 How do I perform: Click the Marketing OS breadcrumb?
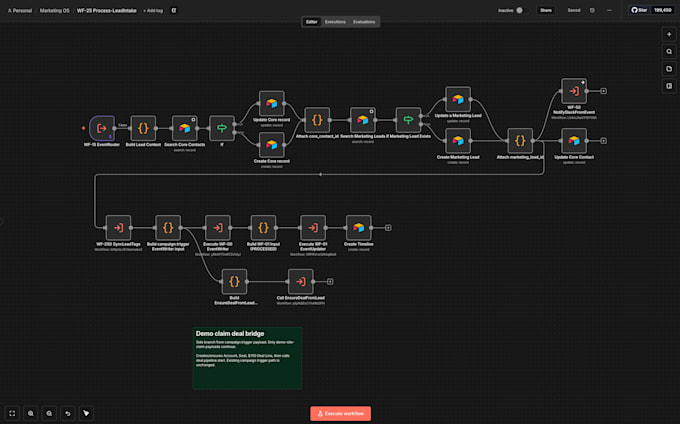tap(55, 10)
